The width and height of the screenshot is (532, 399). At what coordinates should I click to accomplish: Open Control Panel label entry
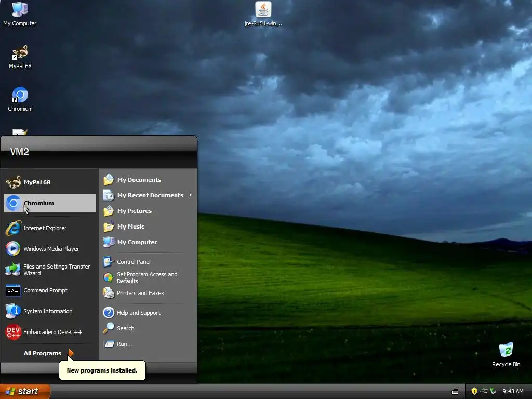point(134,262)
